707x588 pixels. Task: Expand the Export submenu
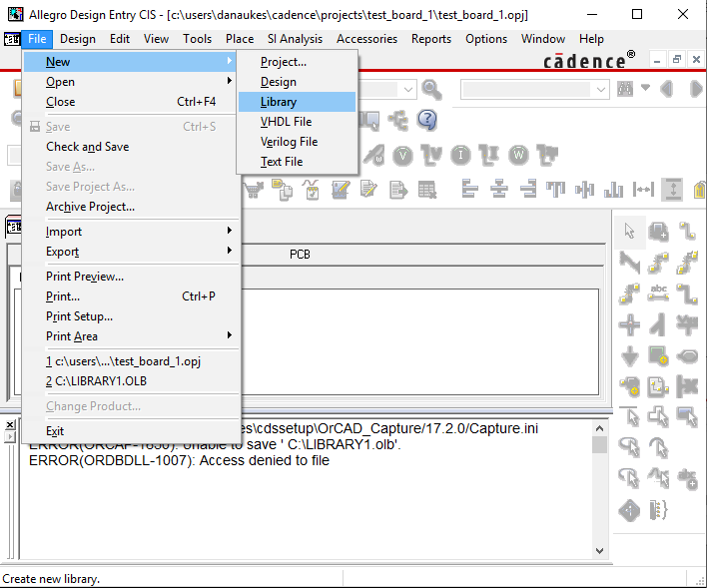pyautogui.click(x=229, y=251)
